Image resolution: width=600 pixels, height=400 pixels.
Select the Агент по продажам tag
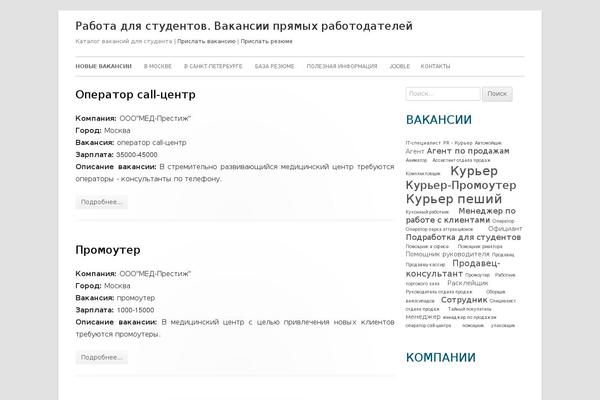click(x=468, y=151)
